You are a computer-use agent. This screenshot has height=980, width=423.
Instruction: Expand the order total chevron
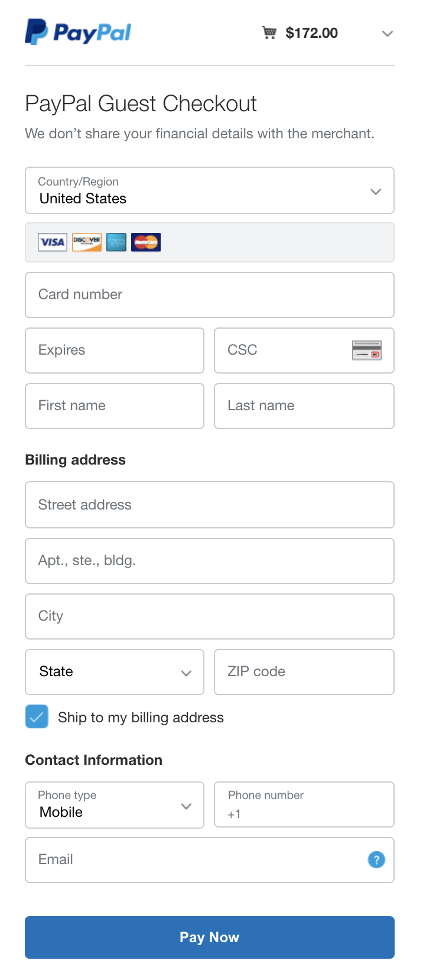pyautogui.click(x=388, y=33)
